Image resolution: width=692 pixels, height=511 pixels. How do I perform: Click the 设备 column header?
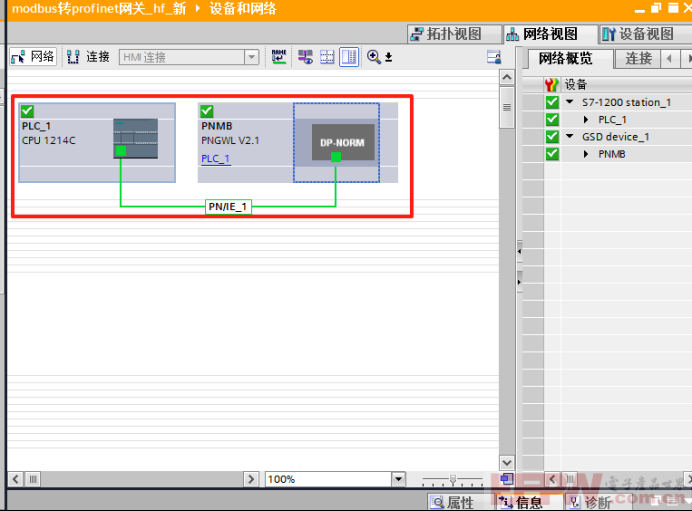click(575, 84)
